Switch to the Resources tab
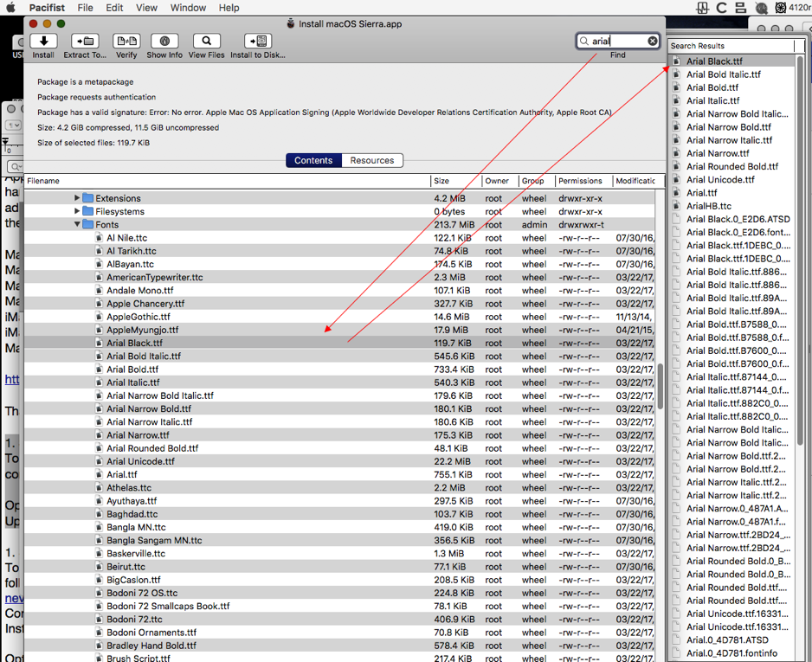The image size is (812, 662). point(372,160)
